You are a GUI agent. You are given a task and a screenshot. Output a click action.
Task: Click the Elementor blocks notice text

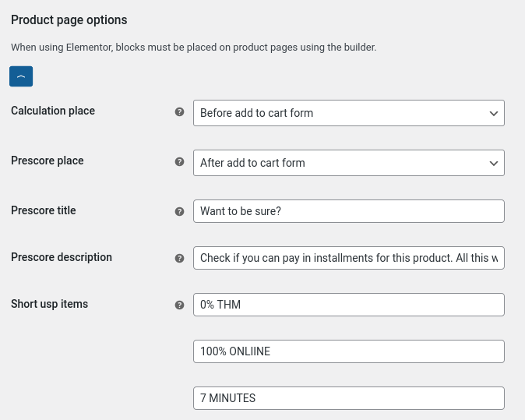[x=193, y=48]
